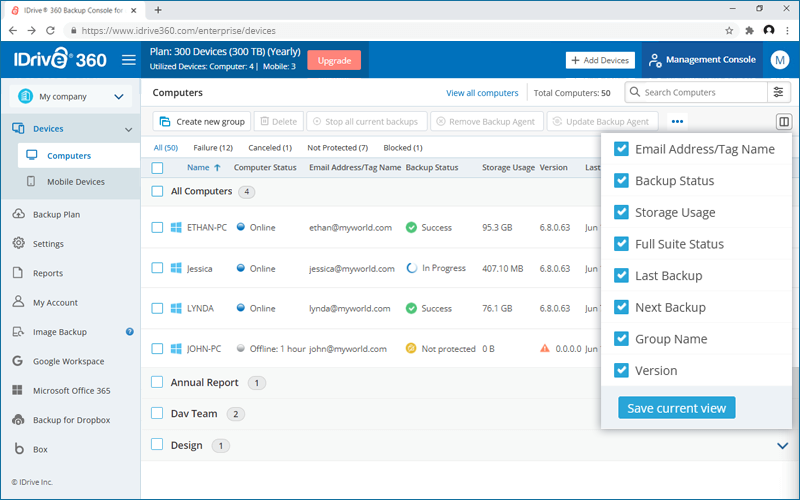Show the All (50) filter tab
800x500 pixels.
pos(166,148)
